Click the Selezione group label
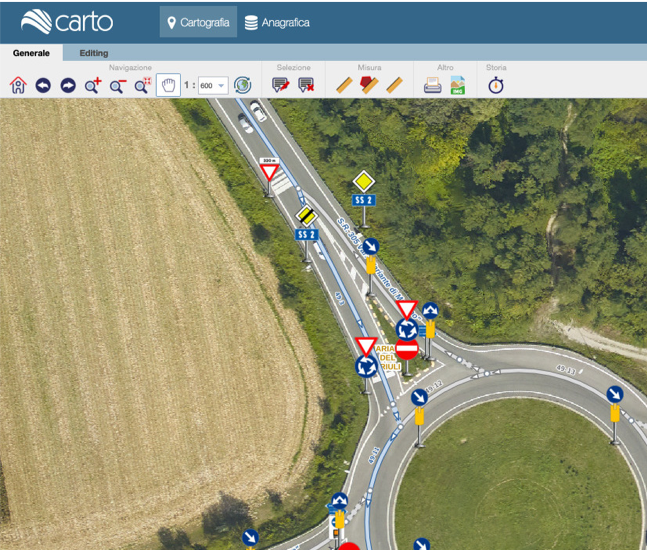The width and height of the screenshot is (647, 550). click(x=293, y=67)
